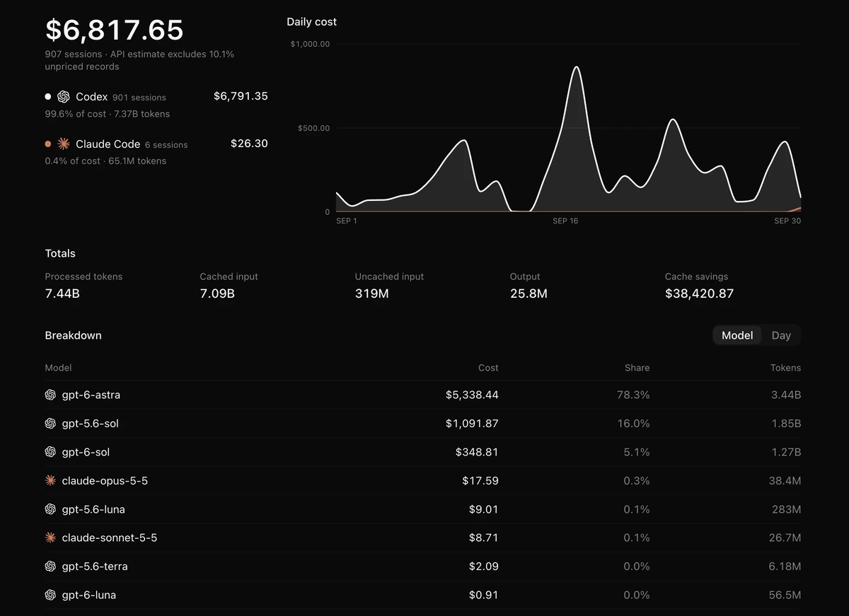Click the $1,091.87 cost cell
849x616 pixels.
[x=472, y=424]
